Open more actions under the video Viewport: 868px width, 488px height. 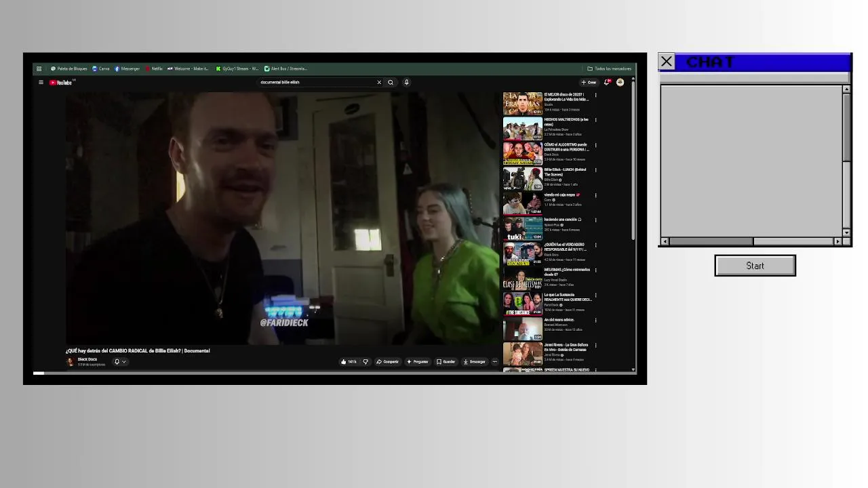pyautogui.click(x=494, y=362)
